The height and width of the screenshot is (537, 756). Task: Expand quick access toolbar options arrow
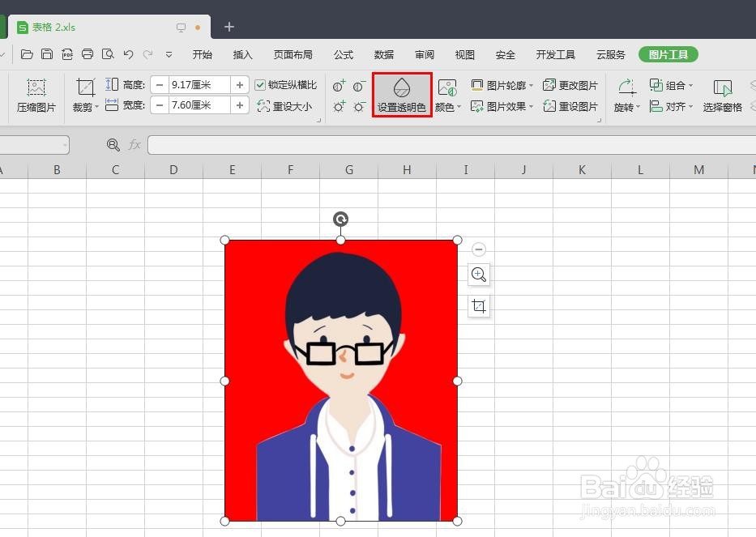pyautogui.click(x=169, y=55)
